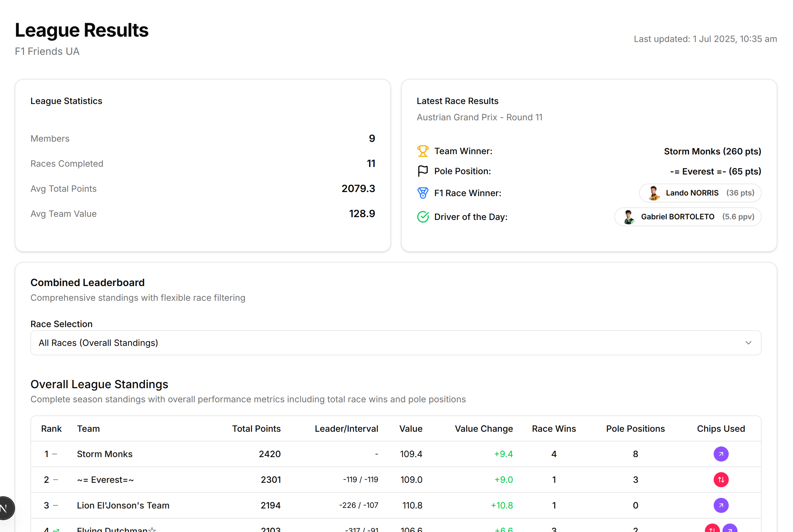Click Storm Monks' purple chip icon
The height and width of the screenshot is (532, 793).
[721, 454]
